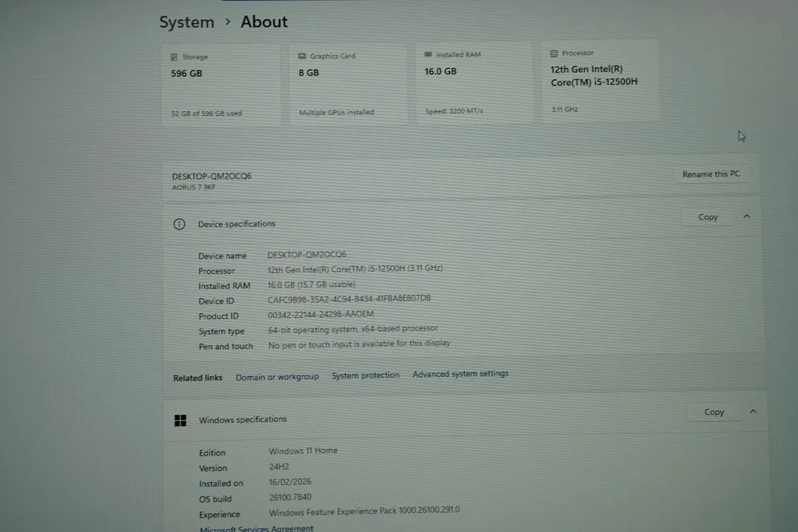Click the Installed RAM icon

429,55
